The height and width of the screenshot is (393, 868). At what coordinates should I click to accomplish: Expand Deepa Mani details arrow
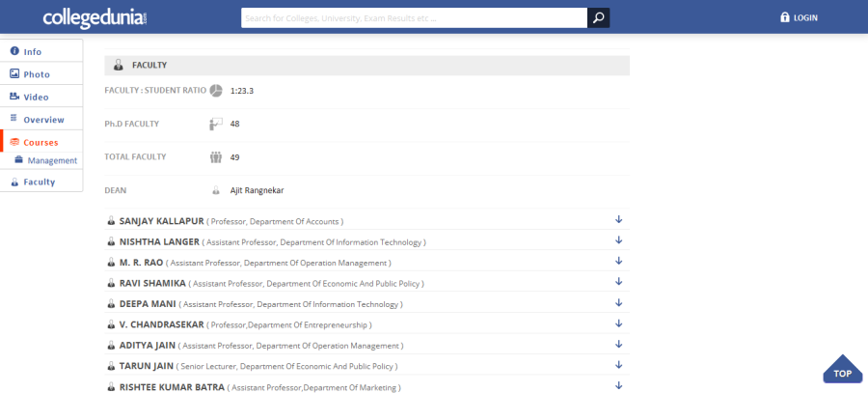tap(619, 302)
